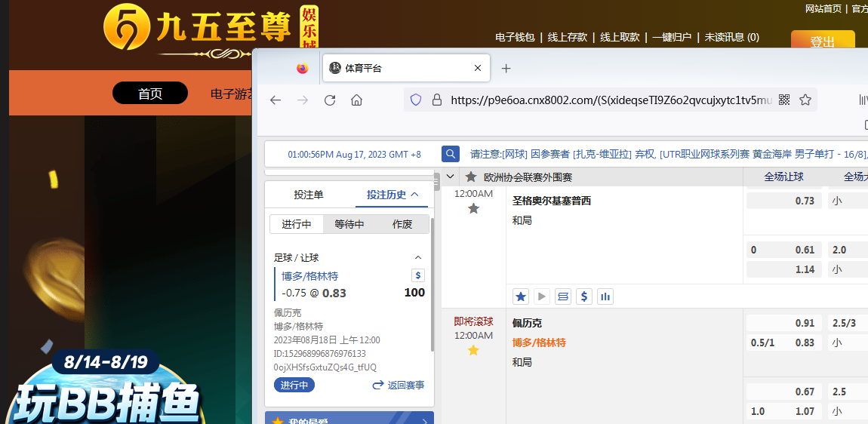Open the live stream play icon for the match
This screenshot has height=424, width=868.
(x=541, y=296)
